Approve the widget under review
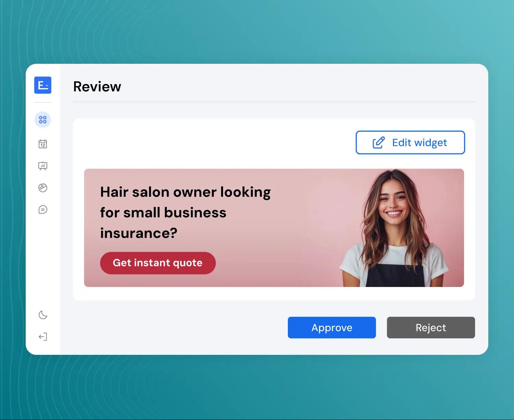 (x=332, y=327)
